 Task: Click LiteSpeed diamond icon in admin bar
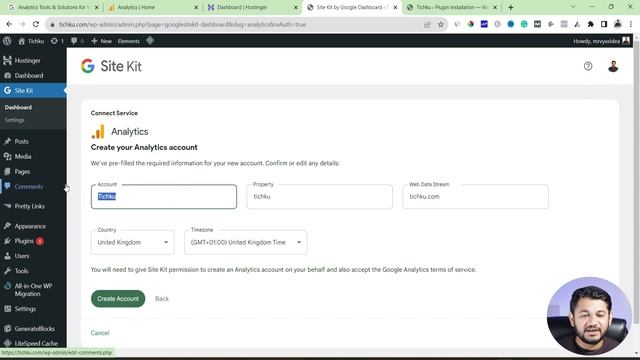150,40
